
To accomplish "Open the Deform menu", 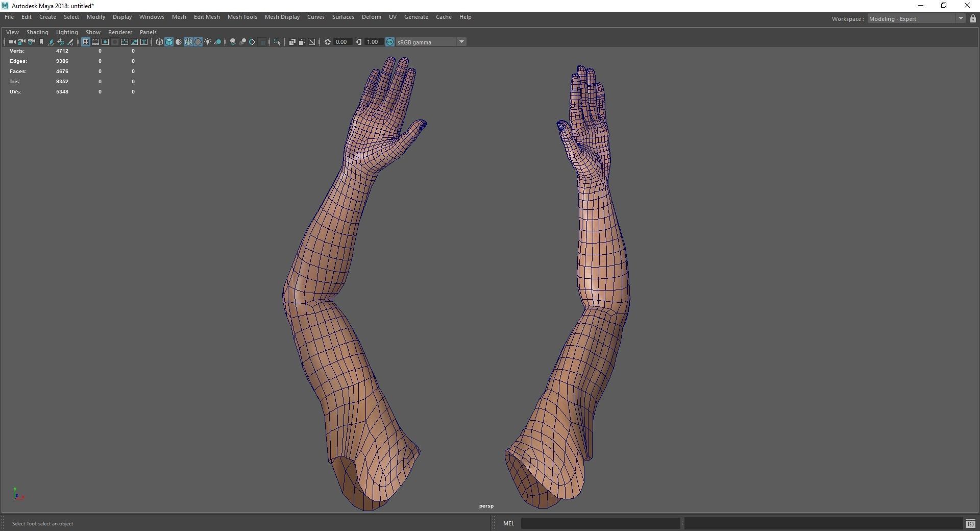I will [372, 17].
